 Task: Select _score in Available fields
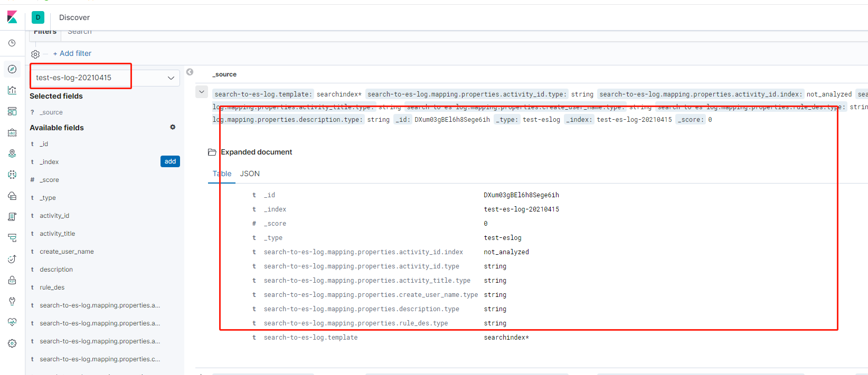click(x=49, y=180)
